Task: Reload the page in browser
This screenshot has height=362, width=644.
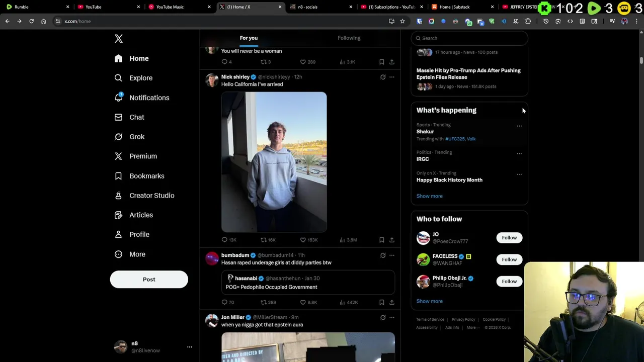Action: pyautogui.click(x=31, y=21)
